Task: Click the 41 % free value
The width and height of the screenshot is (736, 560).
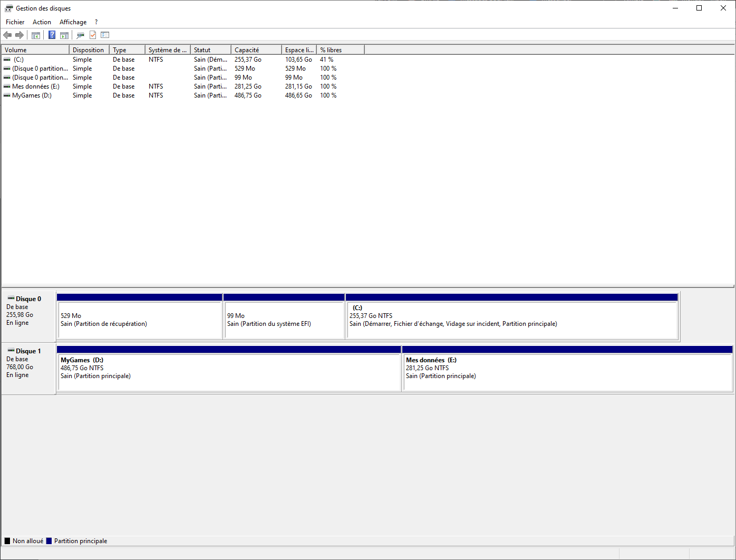Action: [326, 60]
